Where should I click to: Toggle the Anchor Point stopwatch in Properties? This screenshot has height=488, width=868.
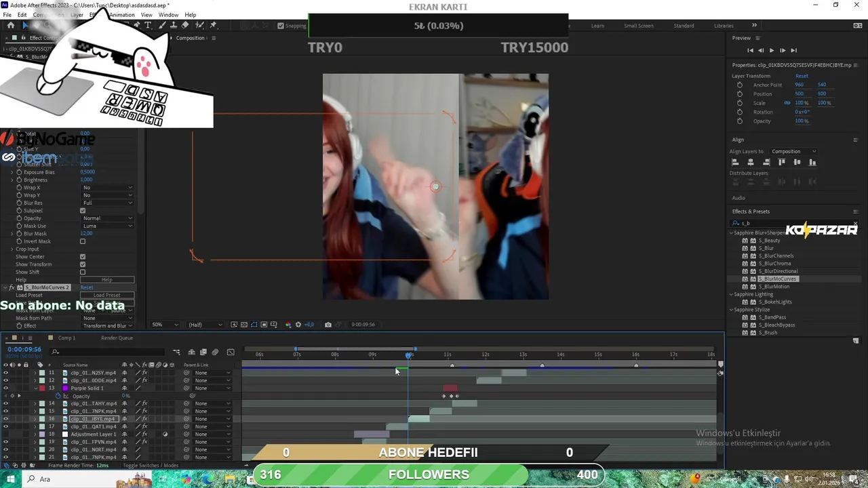740,85
